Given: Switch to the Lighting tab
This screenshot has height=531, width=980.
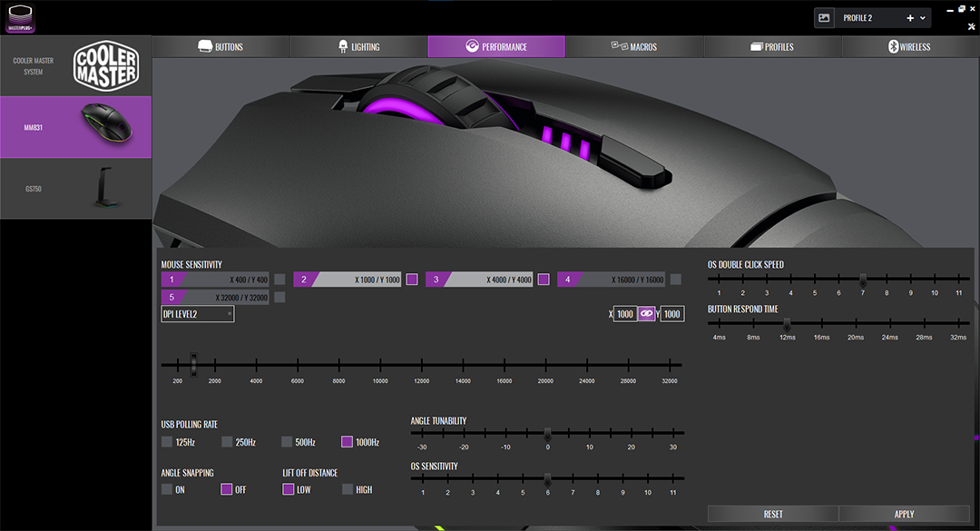Looking at the screenshot, I should (358, 46).
